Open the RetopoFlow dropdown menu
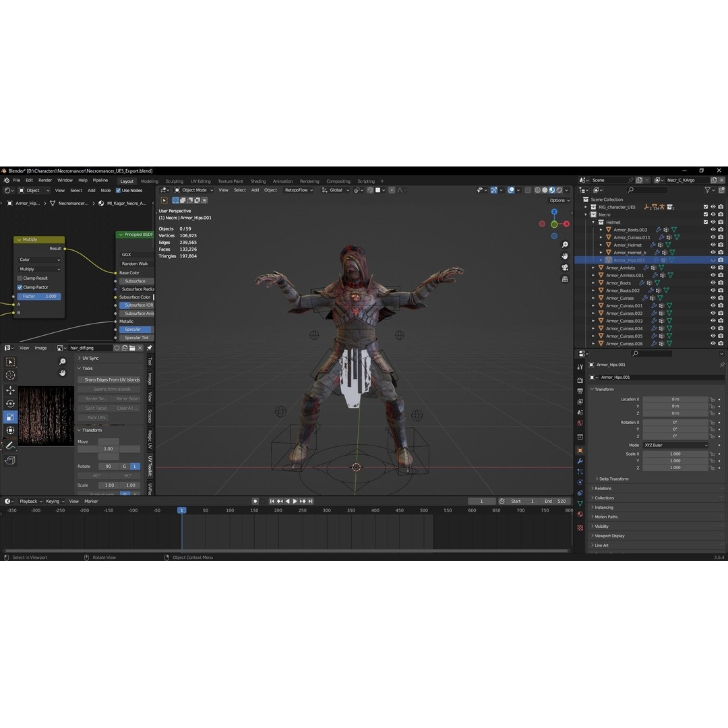The height and width of the screenshot is (728, 728). coord(299,190)
